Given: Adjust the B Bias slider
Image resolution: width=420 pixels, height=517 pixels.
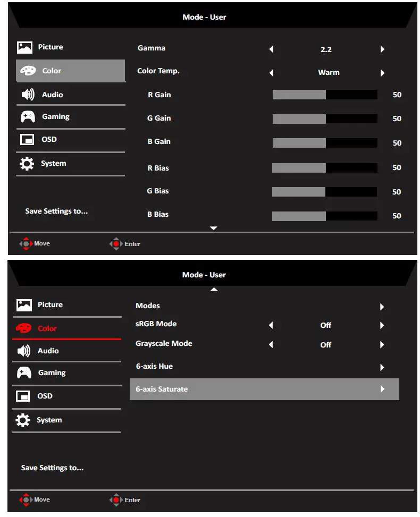Looking at the screenshot, I should (x=325, y=216).
